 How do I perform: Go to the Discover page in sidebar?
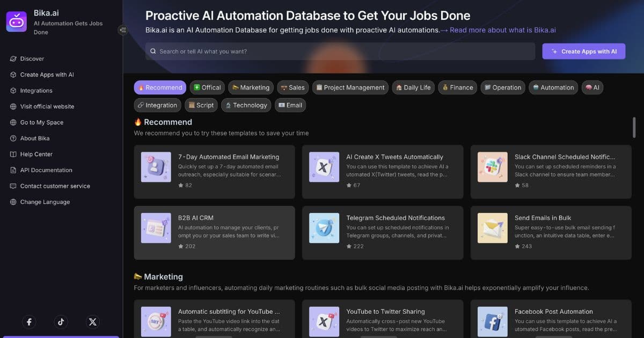(x=32, y=59)
